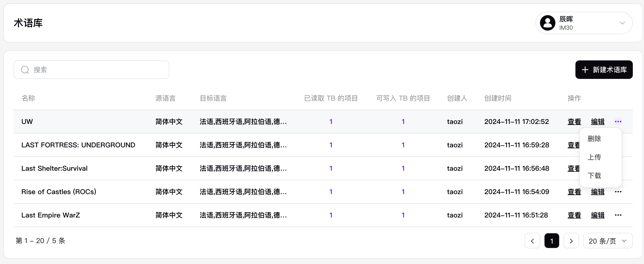
Task: Open more actions for Last Empire WarZ row
Action: point(618,215)
